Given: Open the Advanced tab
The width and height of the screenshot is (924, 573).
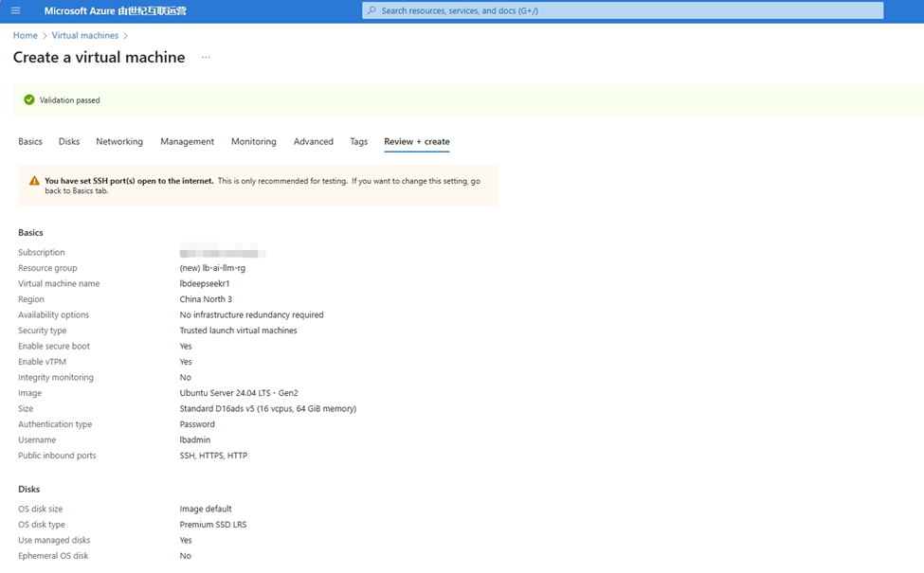Looking at the screenshot, I should tap(314, 142).
